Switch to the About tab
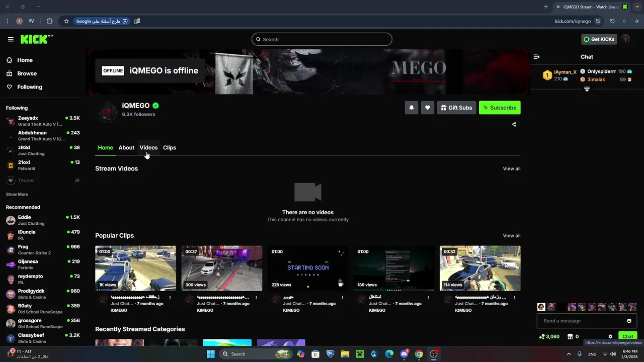The height and width of the screenshot is (362, 644). point(126,148)
